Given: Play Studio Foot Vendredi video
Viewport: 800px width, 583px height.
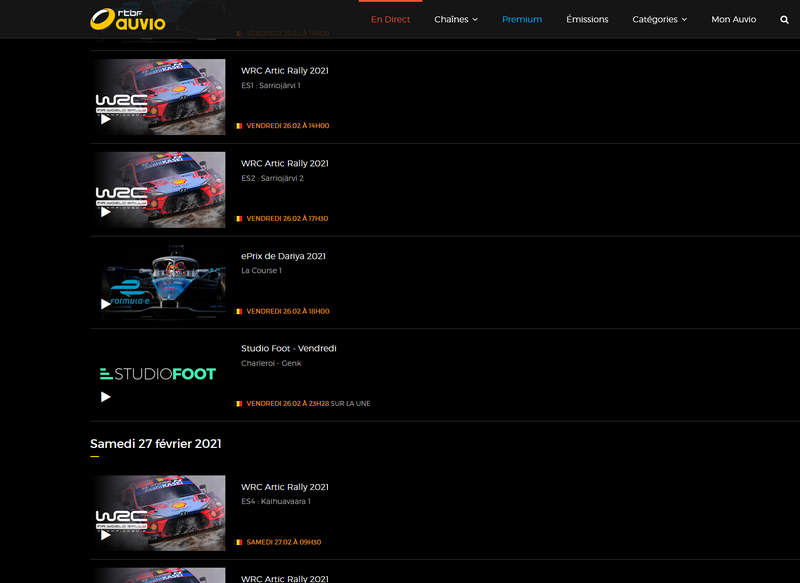Looking at the screenshot, I should [x=106, y=397].
